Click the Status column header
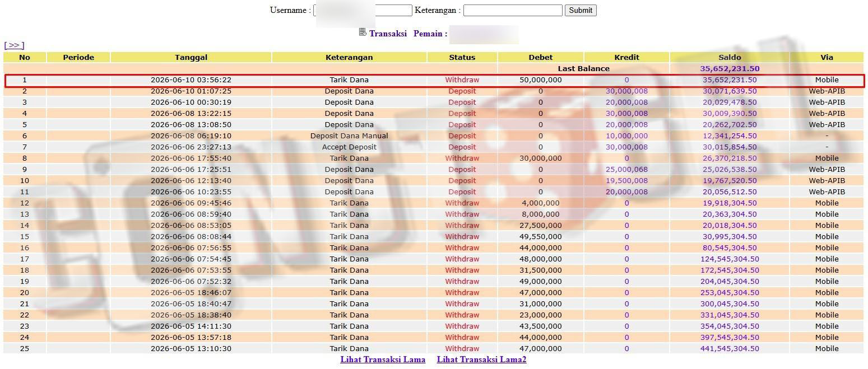Screen dimensions: 868x369 click(462, 57)
